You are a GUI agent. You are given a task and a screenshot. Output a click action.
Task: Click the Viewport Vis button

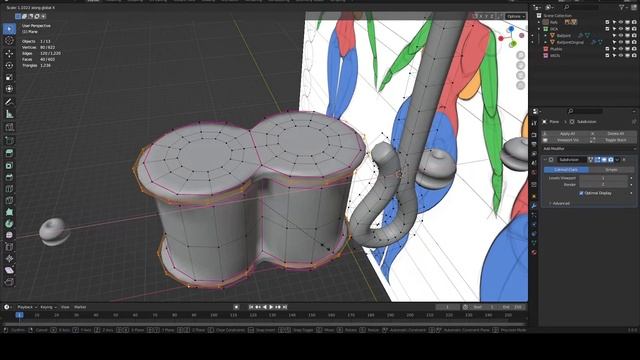pyautogui.click(x=565, y=140)
